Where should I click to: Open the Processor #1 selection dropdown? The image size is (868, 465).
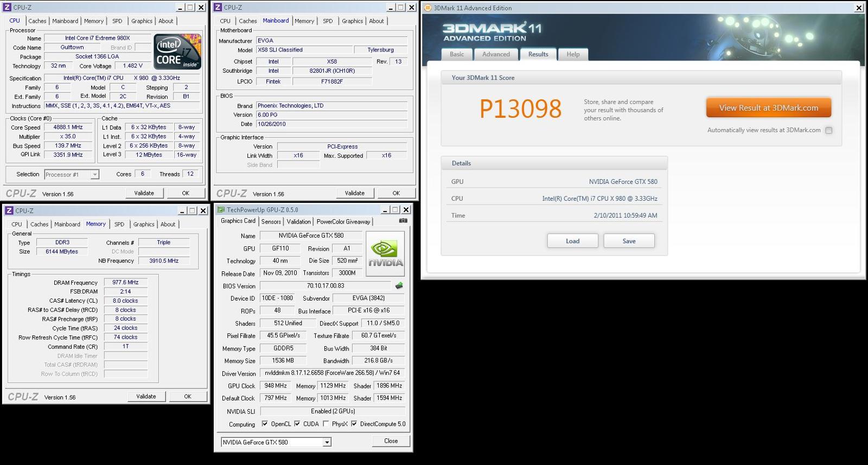click(x=94, y=174)
